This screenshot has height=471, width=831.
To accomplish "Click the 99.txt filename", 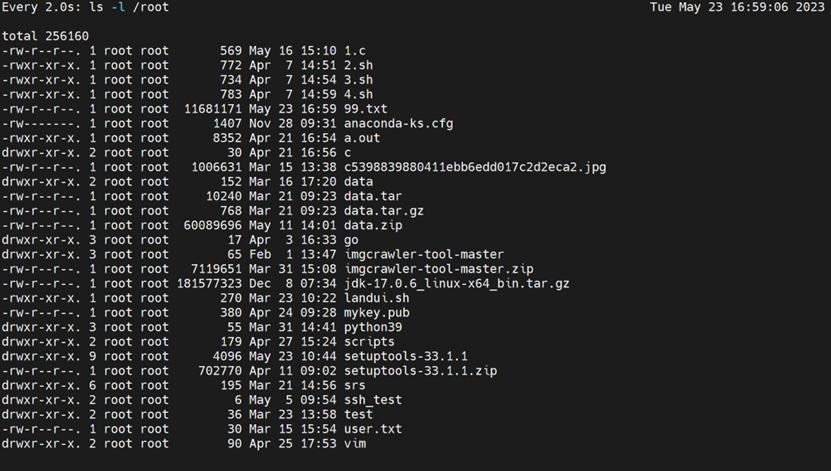I will [366, 109].
